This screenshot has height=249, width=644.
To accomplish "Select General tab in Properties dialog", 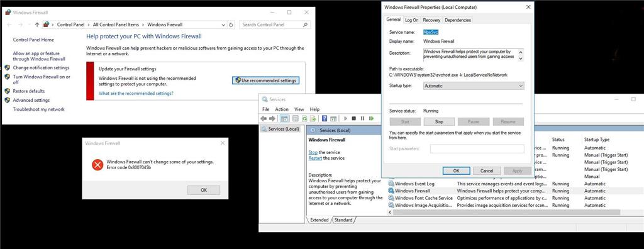I will pos(394,19).
